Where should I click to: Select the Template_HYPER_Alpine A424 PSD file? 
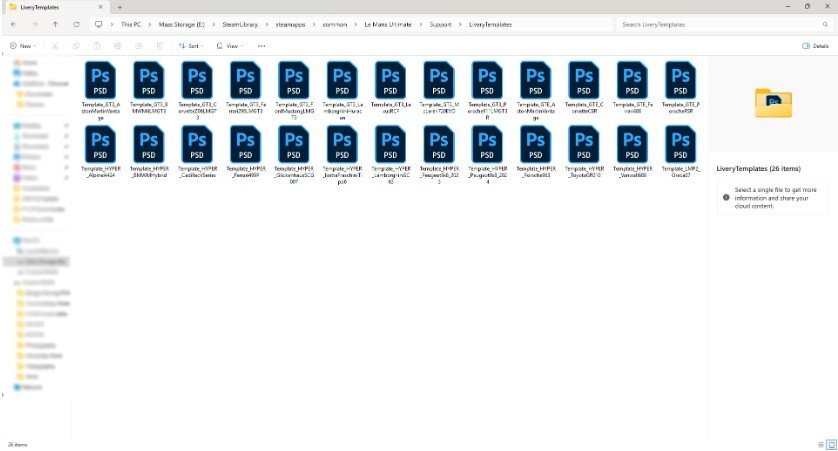click(100, 145)
